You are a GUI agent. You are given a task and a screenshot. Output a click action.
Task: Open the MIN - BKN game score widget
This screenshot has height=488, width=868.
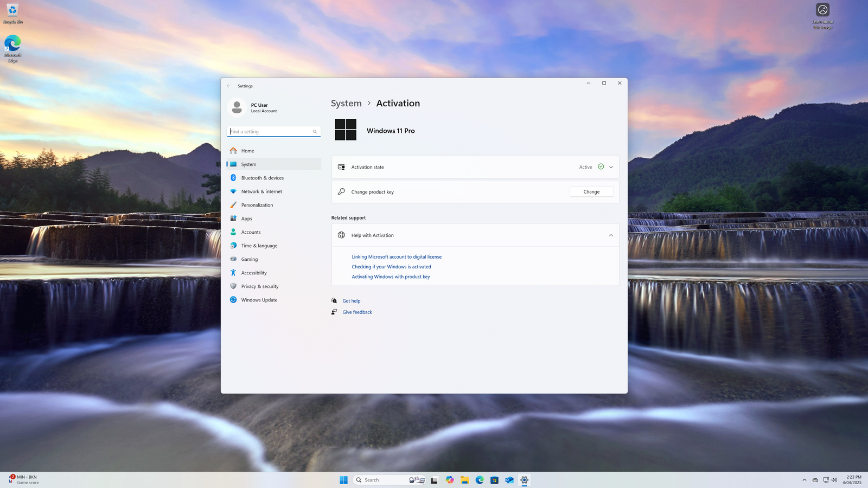click(24, 480)
